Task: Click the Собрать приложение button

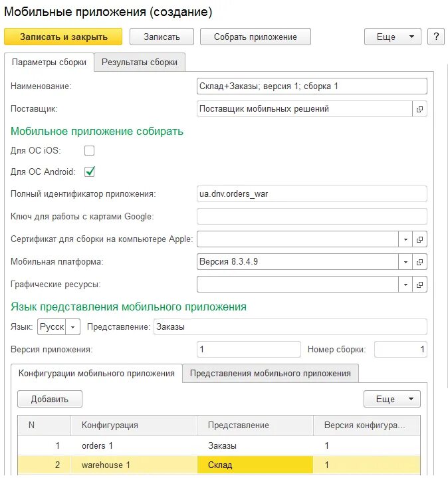Action: pyautogui.click(x=255, y=37)
